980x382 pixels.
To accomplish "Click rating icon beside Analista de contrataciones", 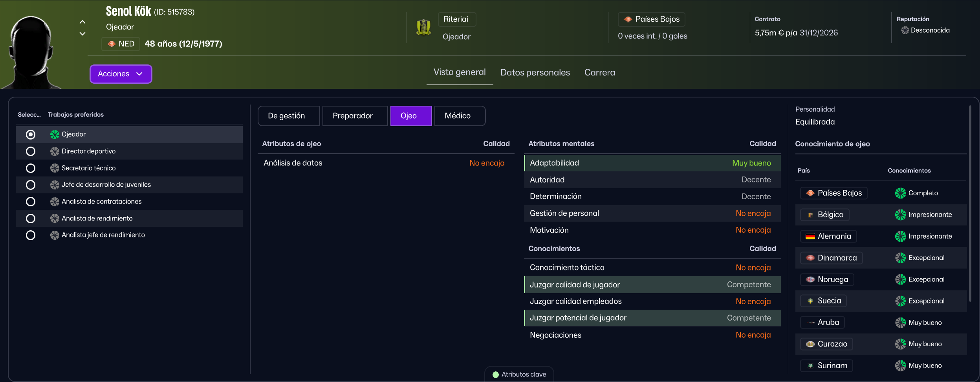I will (x=55, y=202).
